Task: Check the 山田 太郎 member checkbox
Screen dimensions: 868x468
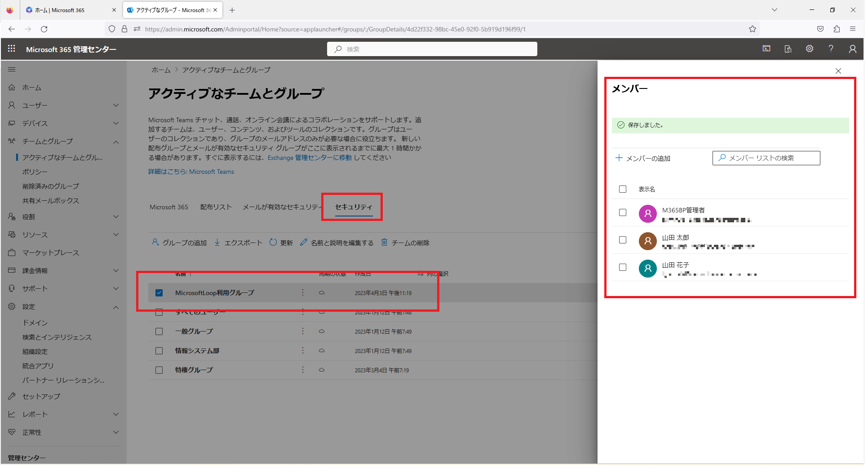Action: [623, 240]
